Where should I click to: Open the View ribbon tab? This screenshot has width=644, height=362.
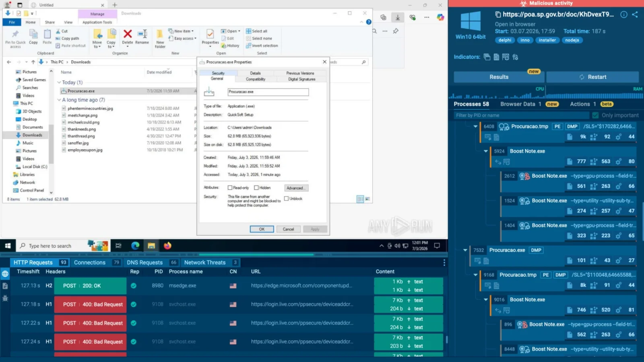pos(68,23)
